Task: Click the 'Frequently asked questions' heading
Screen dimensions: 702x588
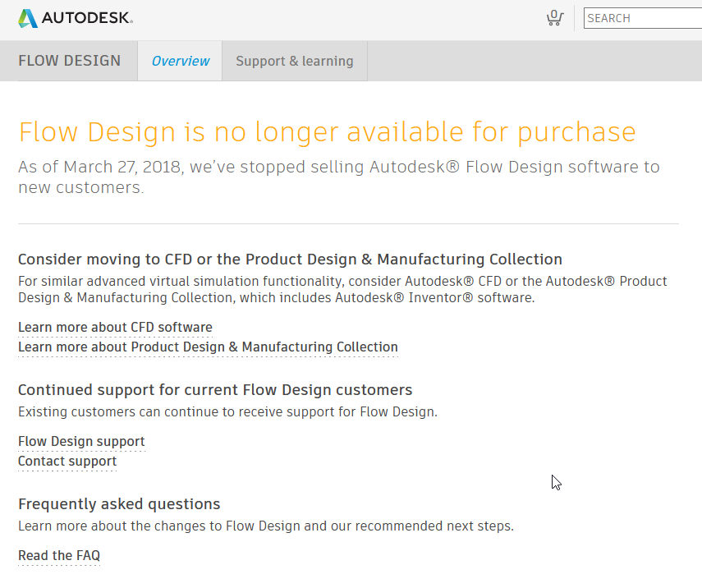Action: pyautogui.click(x=119, y=504)
